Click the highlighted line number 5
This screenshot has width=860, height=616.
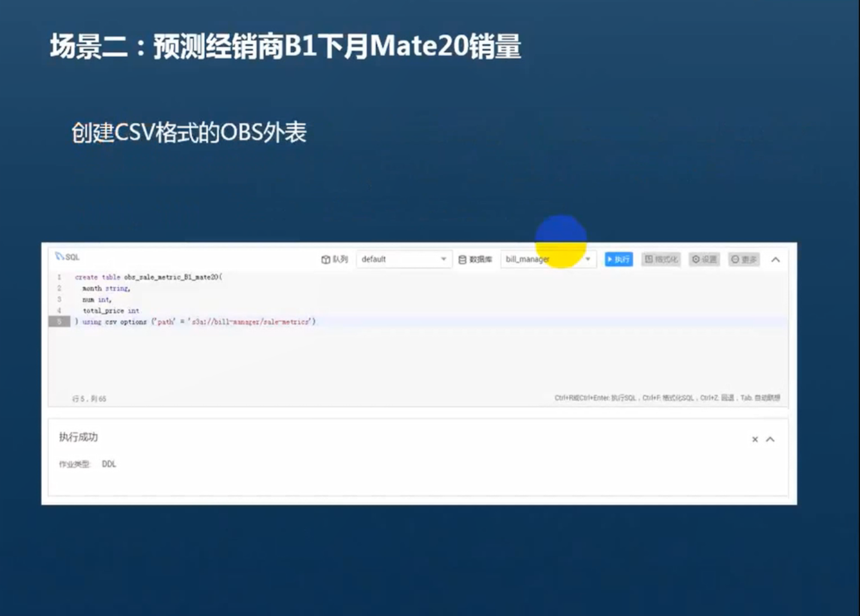click(59, 321)
